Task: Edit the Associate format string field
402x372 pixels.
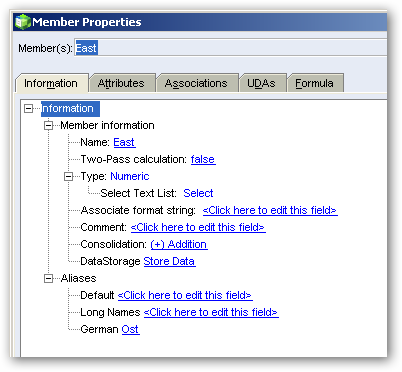Action: coord(270,211)
